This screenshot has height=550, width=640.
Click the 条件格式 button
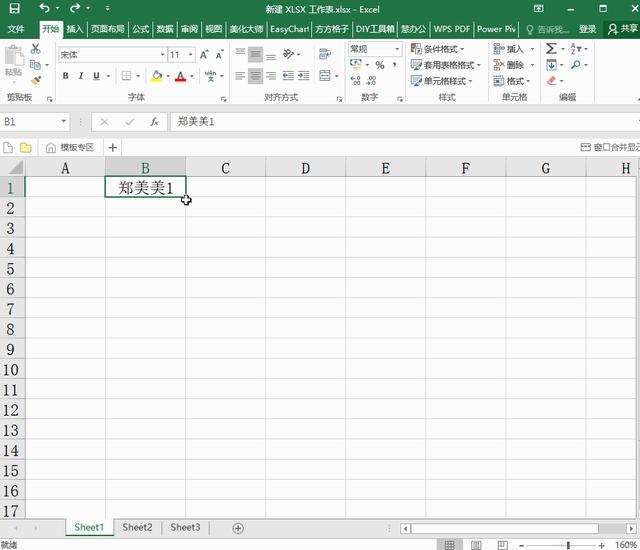click(x=445, y=49)
